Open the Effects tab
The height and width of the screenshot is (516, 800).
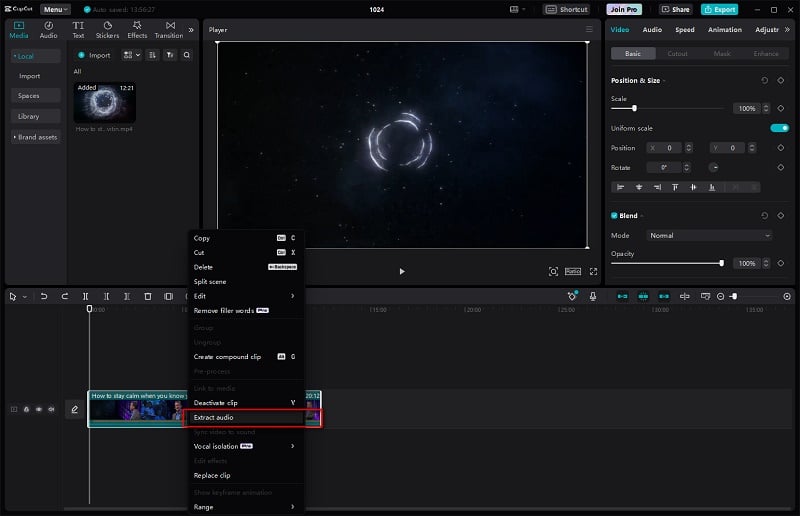[137, 30]
